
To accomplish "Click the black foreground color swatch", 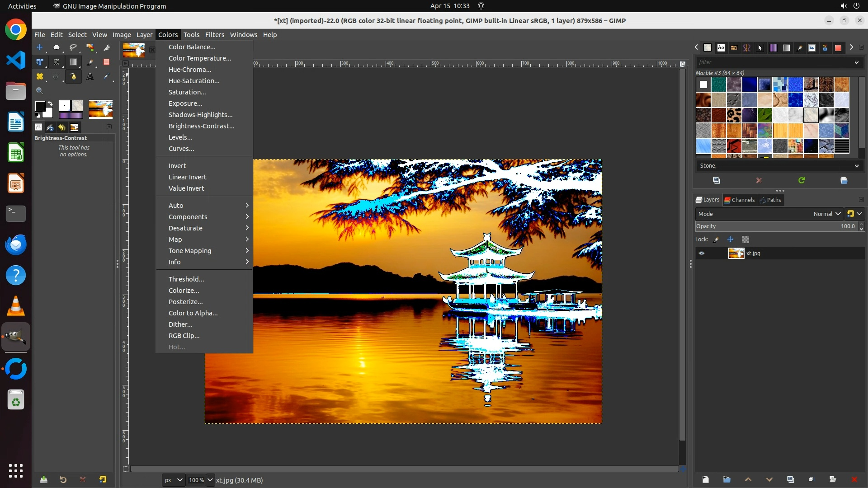I will tap(40, 106).
